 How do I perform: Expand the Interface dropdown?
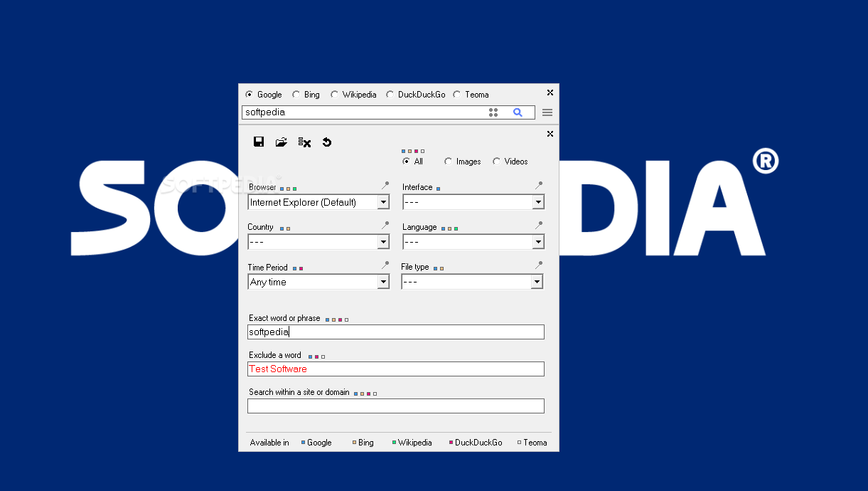538,203
